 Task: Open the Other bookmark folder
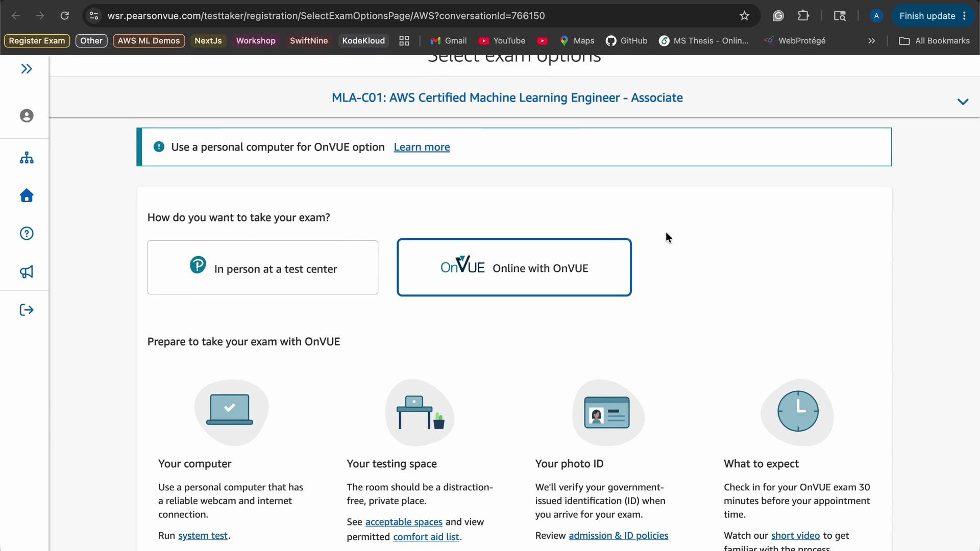point(91,41)
